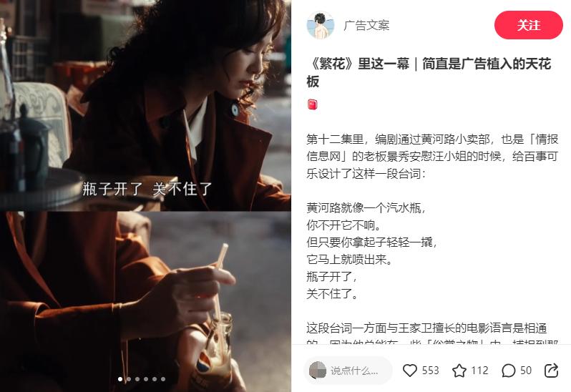Click the 说点什么 comment input field
The image size is (571, 392).
(348, 371)
